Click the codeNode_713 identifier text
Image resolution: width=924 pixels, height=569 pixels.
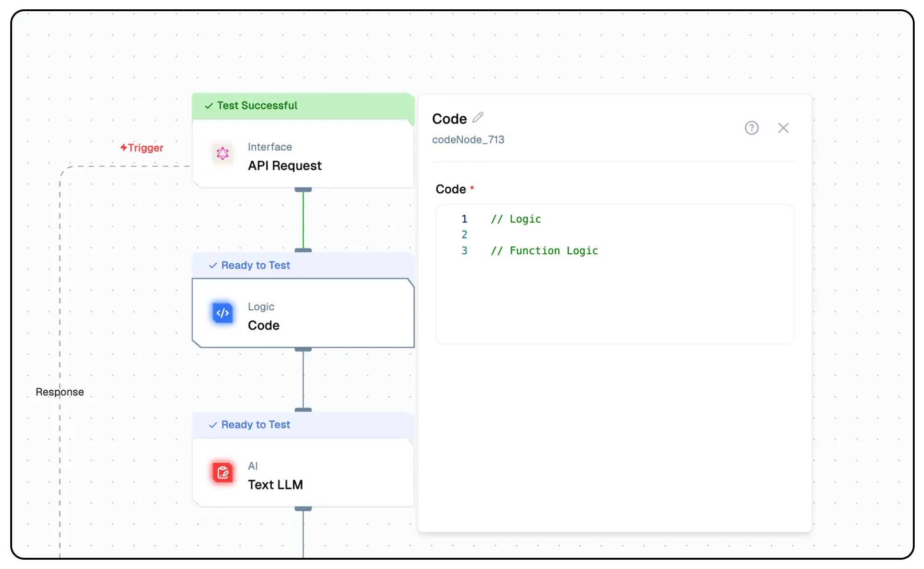468,140
